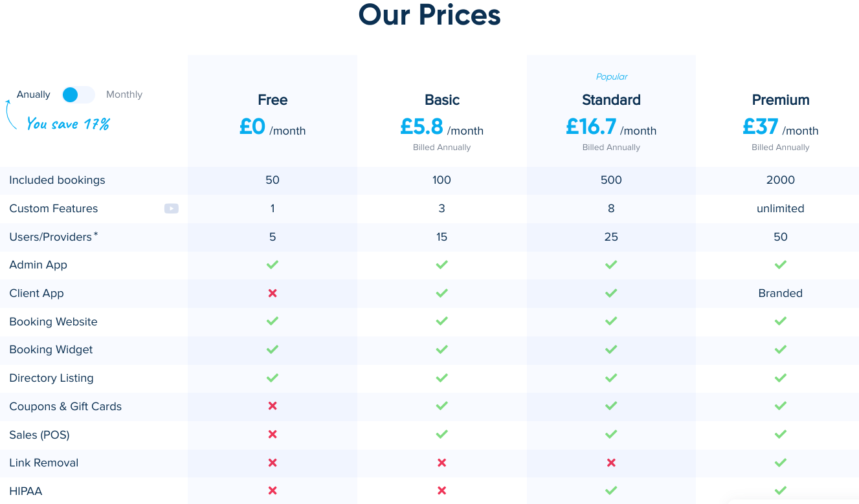Click the Premium £37 price
The image size is (859, 504).
pyautogui.click(x=761, y=126)
